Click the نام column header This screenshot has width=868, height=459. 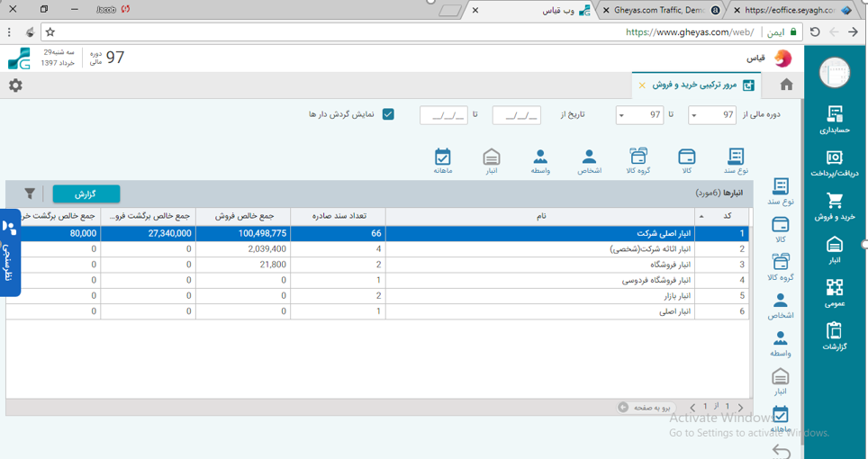click(540, 216)
